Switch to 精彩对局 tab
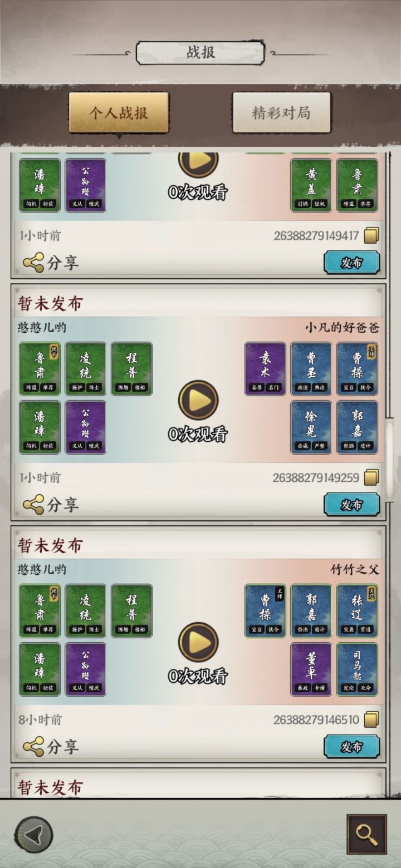The width and height of the screenshot is (401, 868). (281, 113)
